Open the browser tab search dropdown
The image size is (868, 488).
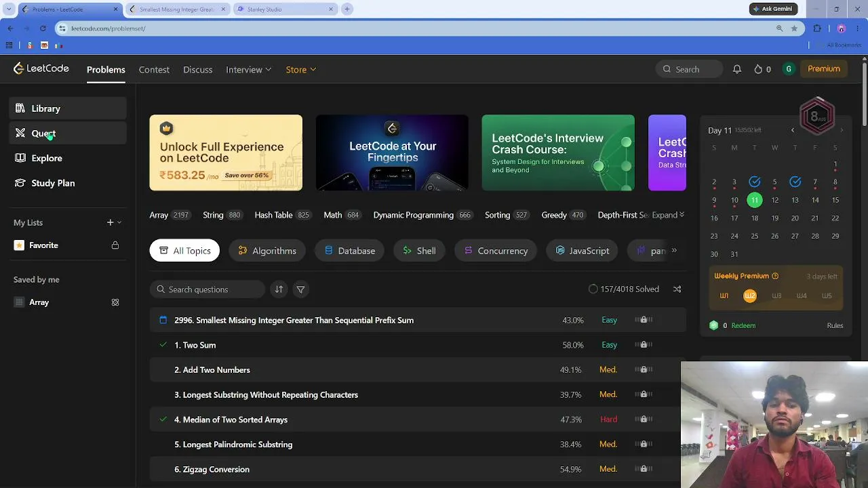click(x=9, y=9)
